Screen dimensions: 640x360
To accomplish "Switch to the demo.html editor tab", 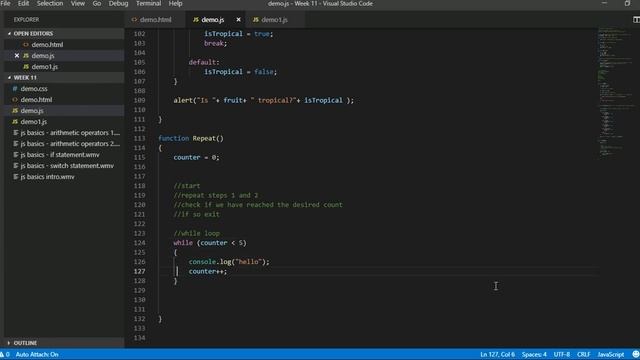I will (x=156, y=20).
